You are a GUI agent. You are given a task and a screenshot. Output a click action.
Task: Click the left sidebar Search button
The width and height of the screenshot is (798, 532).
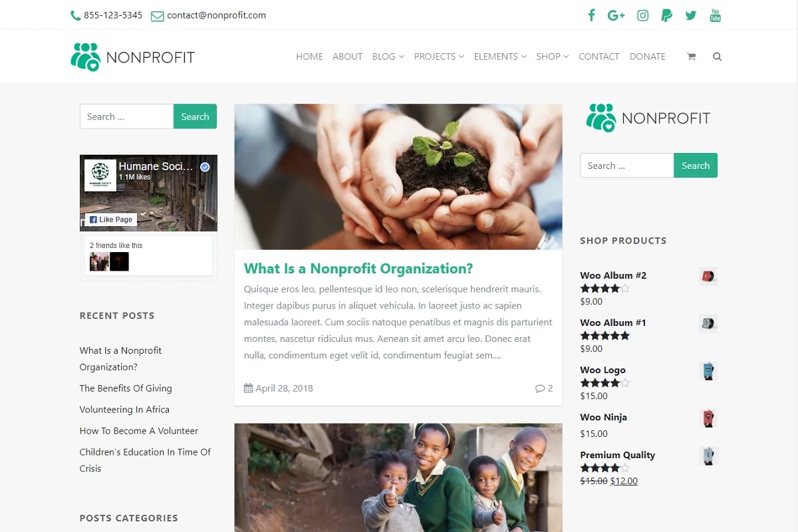(x=195, y=116)
